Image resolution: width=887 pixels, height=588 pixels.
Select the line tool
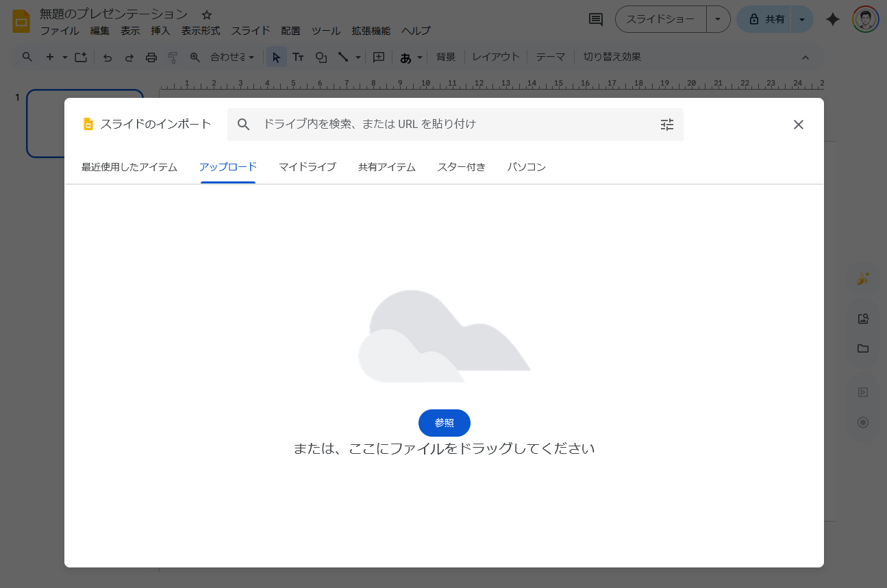click(x=343, y=57)
